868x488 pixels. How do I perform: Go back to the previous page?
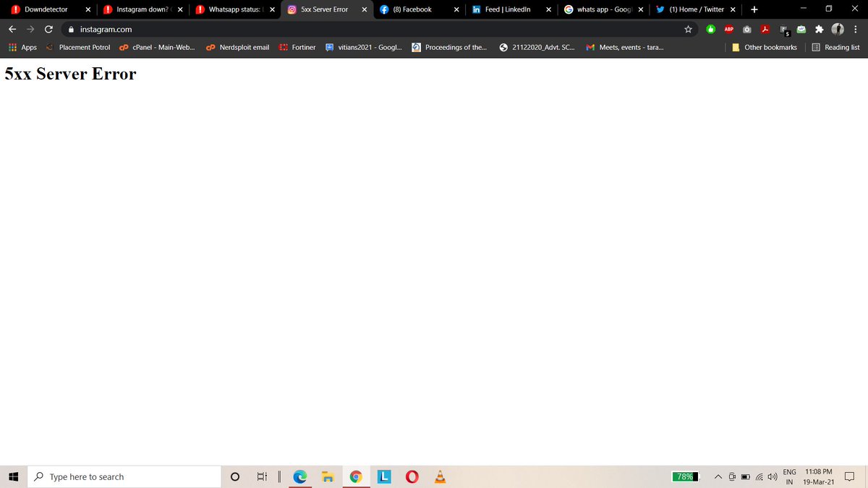pos(12,29)
